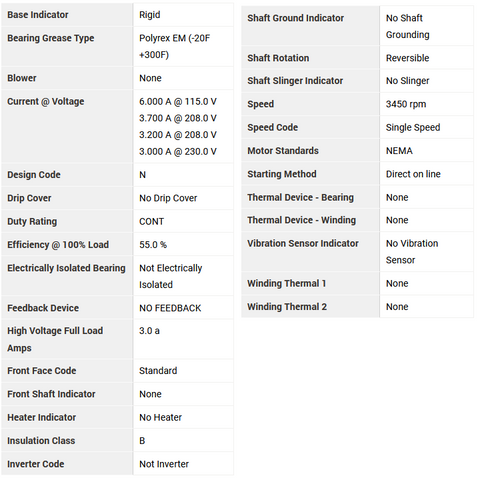This screenshot has height=480, width=478.
Task: Click the Shaft Ground Indicator label
Action: click(295, 18)
